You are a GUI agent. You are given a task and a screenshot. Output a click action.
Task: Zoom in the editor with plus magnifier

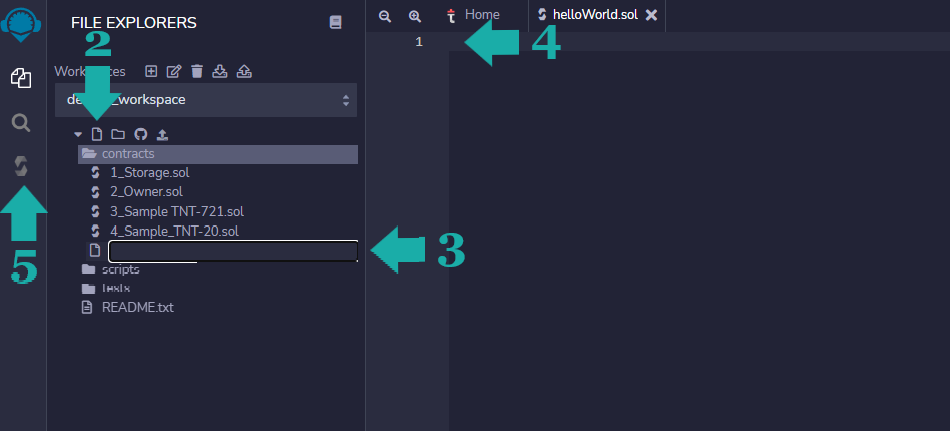coord(415,15)
